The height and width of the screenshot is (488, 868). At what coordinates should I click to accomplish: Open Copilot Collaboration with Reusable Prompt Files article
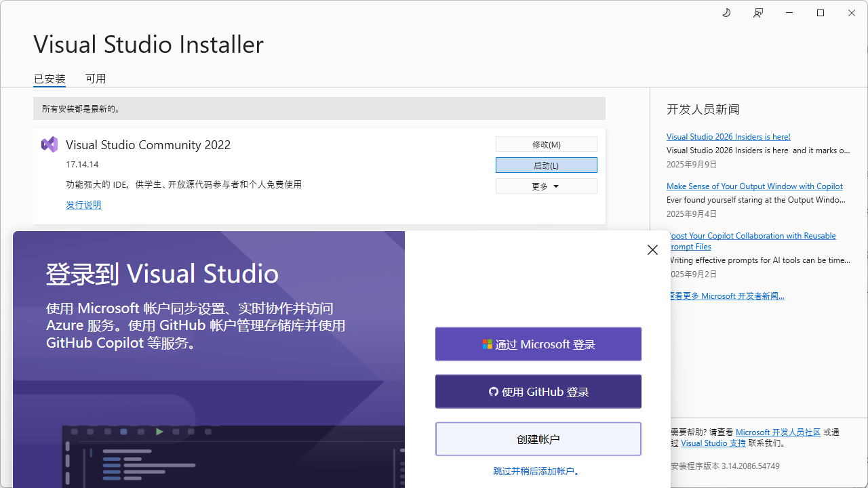click(x=753, y=241)
